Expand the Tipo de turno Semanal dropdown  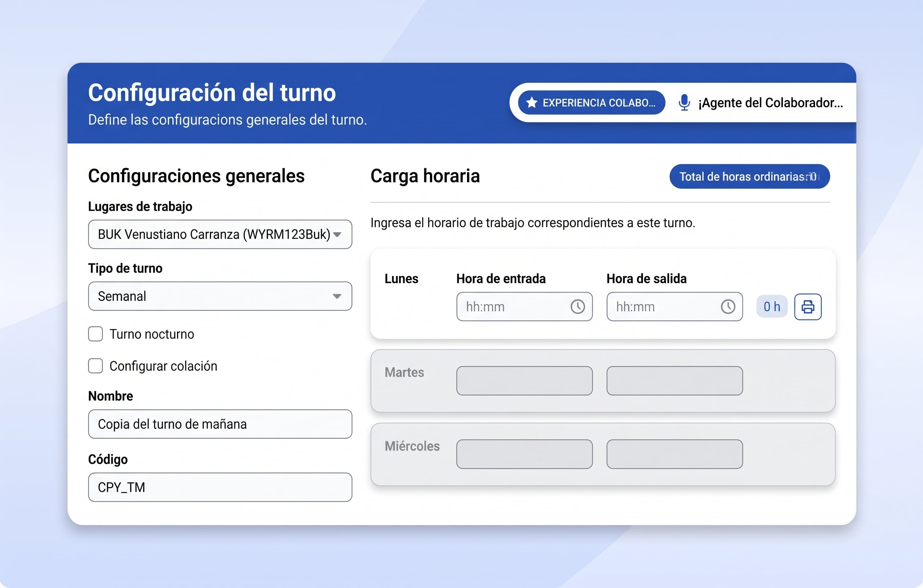(x=220, y=296)
